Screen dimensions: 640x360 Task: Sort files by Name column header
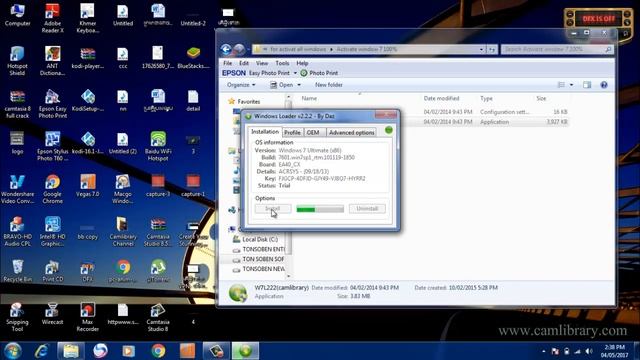309,98
